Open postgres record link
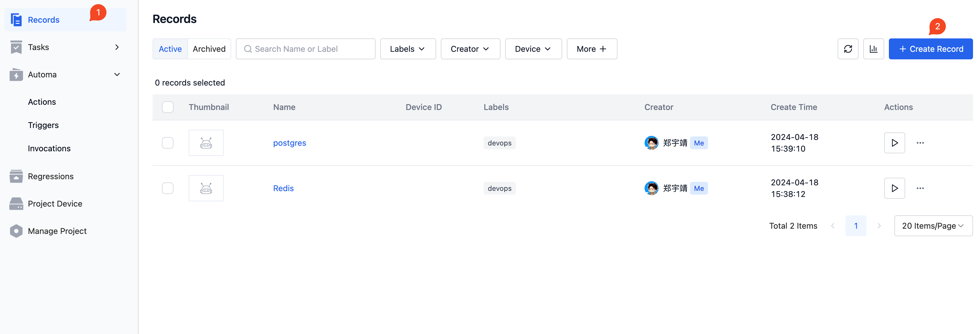 pyautogui.click(x=289, y=142)
